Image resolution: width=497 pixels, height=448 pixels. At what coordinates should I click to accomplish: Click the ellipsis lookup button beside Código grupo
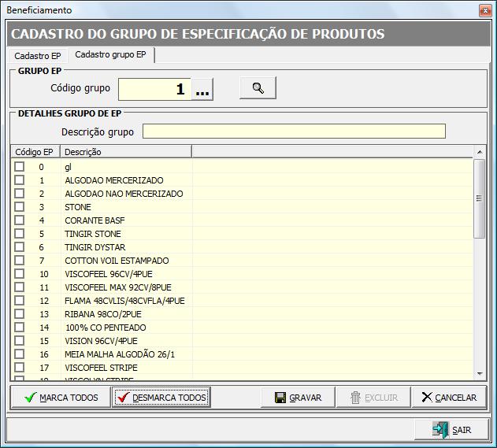[x=202, y=90]
